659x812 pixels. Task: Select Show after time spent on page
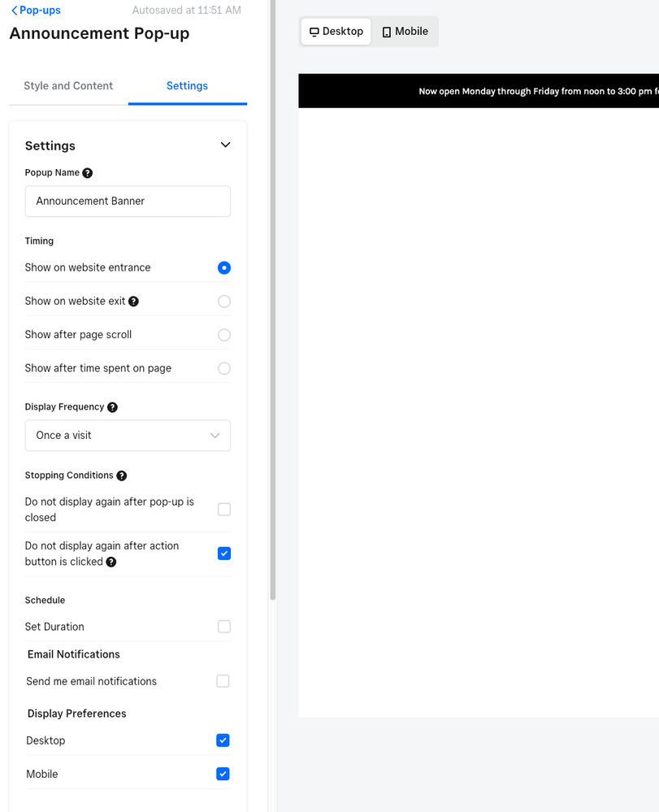pyautogui.click(x=224, y=369)
